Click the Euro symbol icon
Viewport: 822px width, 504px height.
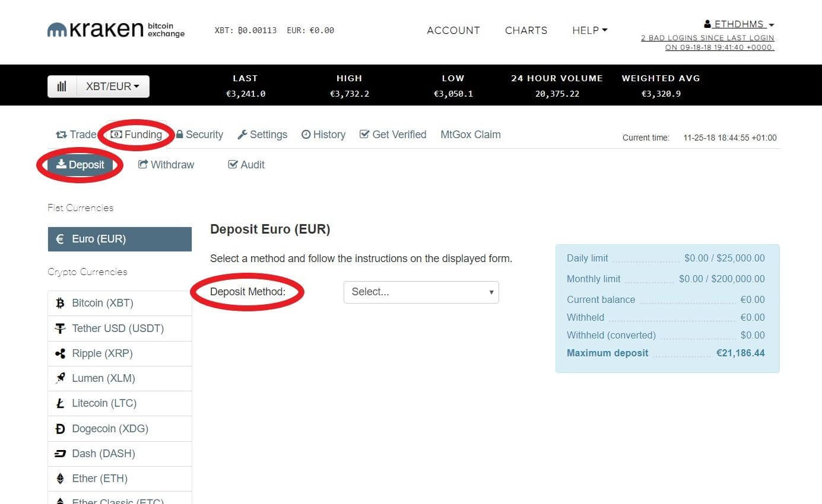[x=59, y=239]
